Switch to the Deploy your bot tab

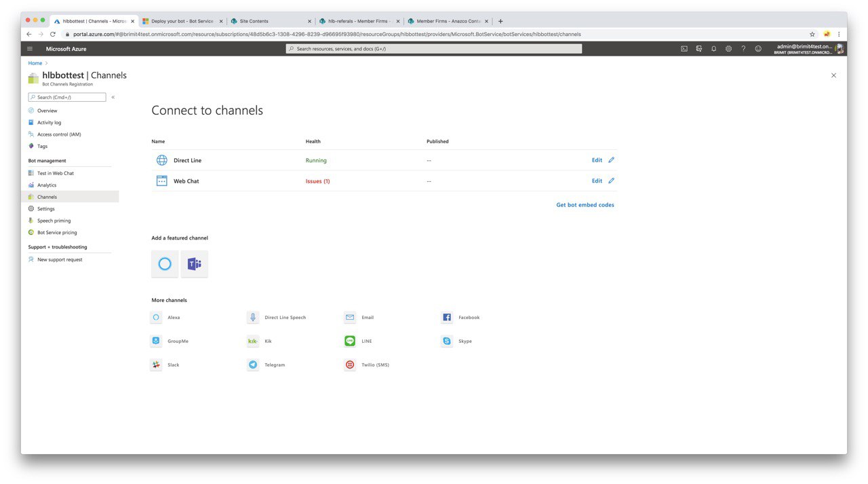[x=181, y=21]
